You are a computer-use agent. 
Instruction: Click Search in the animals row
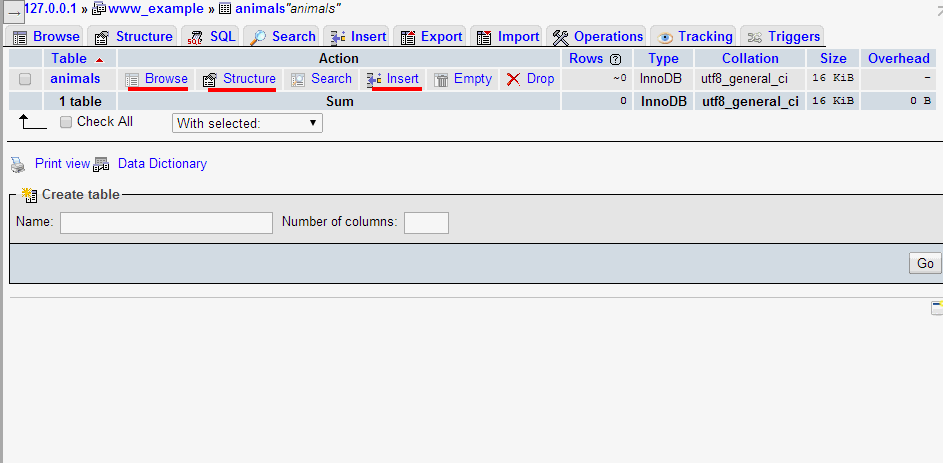[x=331, y=79]
